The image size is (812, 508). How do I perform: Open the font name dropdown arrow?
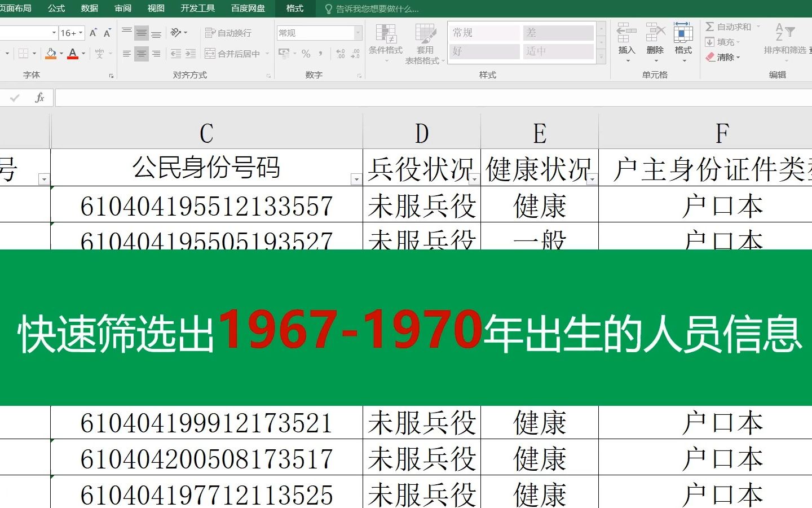[x=54, y=33]
